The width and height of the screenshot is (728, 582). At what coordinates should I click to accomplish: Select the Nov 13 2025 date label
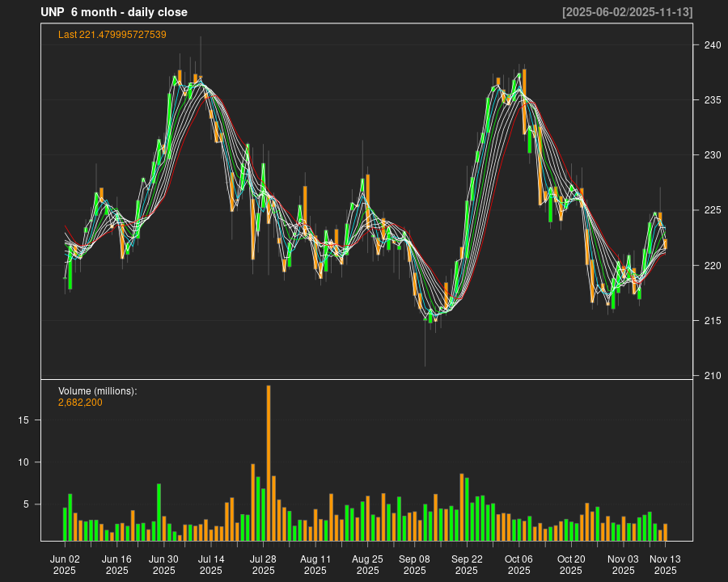pyautogui.click(x=665, y=564)
